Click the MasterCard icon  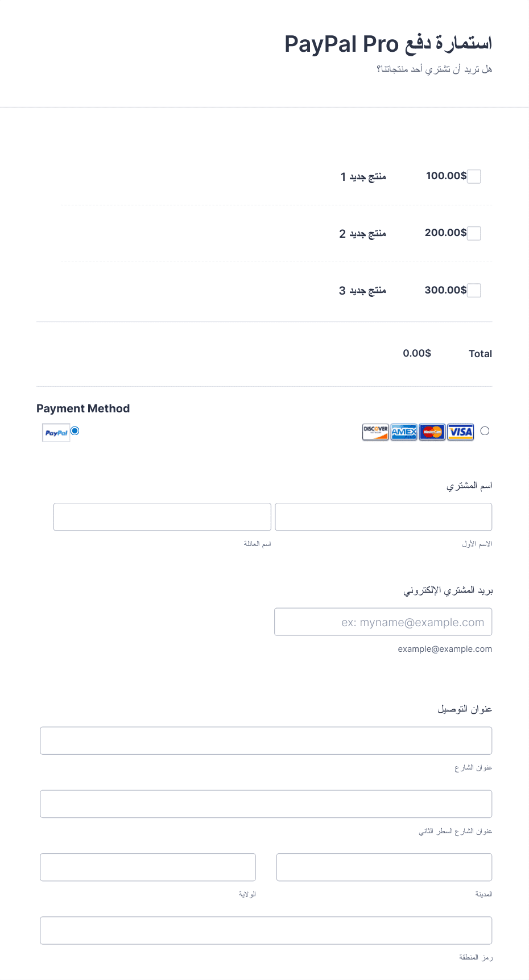pyautogui.click(x=432, y=432)
